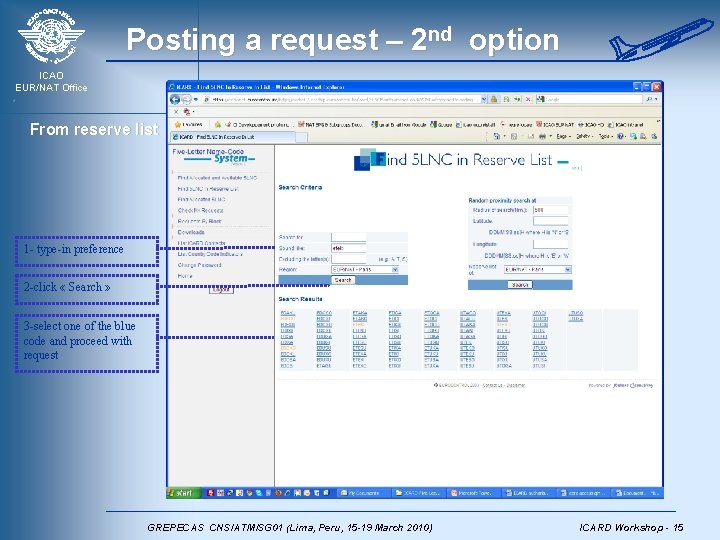
Task: Open the Google bookmark in favorites bar
Action: point(441,124)
